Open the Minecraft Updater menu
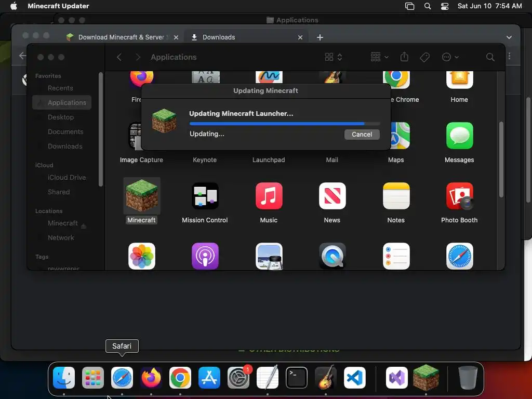 coord(58,6)
